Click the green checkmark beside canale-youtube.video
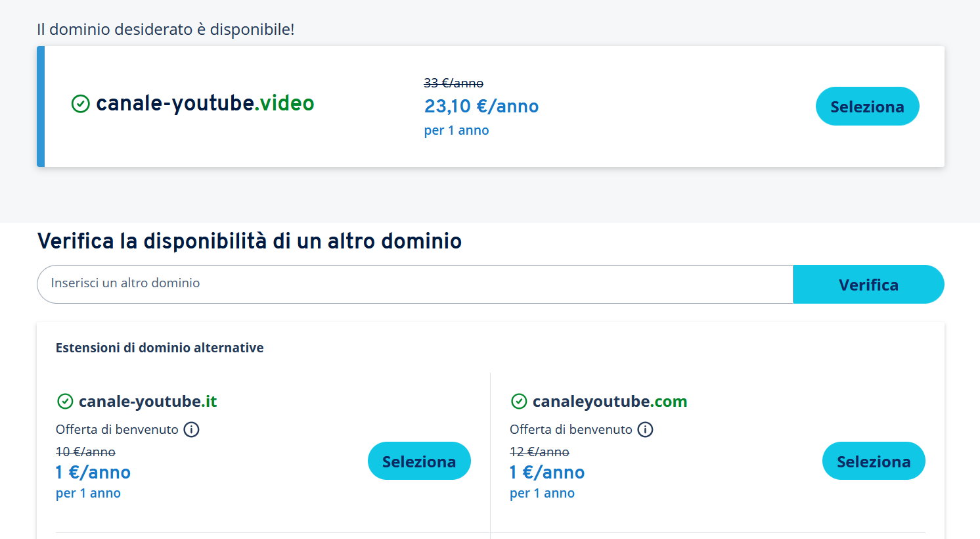 tap(80, 104)
